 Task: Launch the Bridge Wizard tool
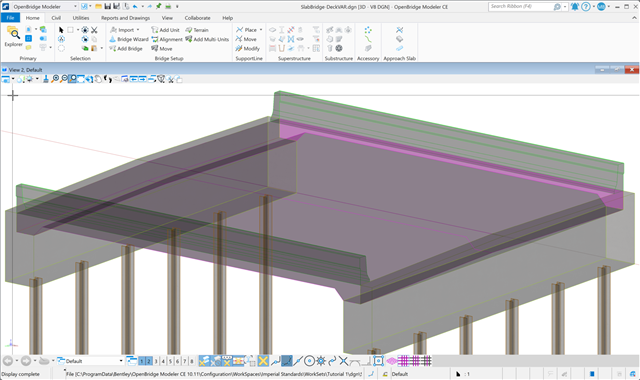pos(129,39)
